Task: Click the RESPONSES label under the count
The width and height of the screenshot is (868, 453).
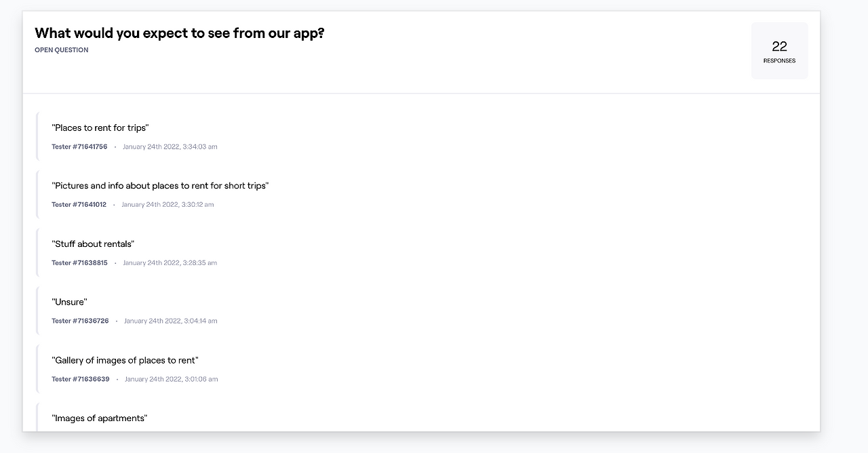Action: [779, 61]
